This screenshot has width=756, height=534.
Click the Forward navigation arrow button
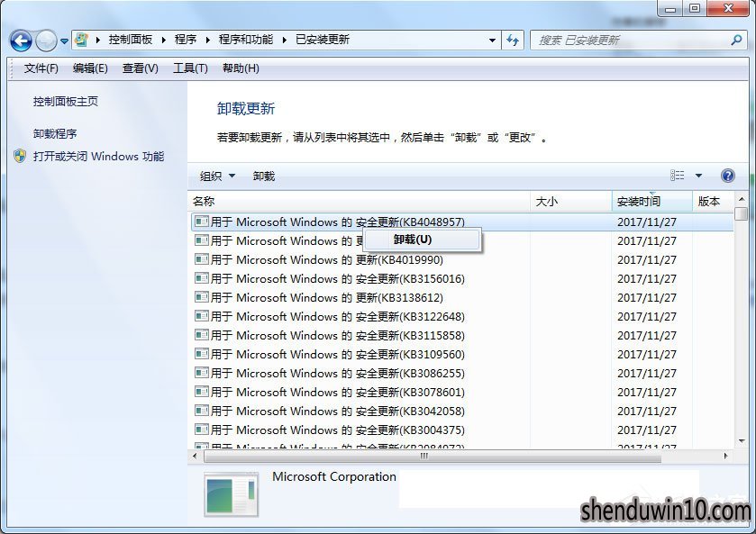pos(46,41)
